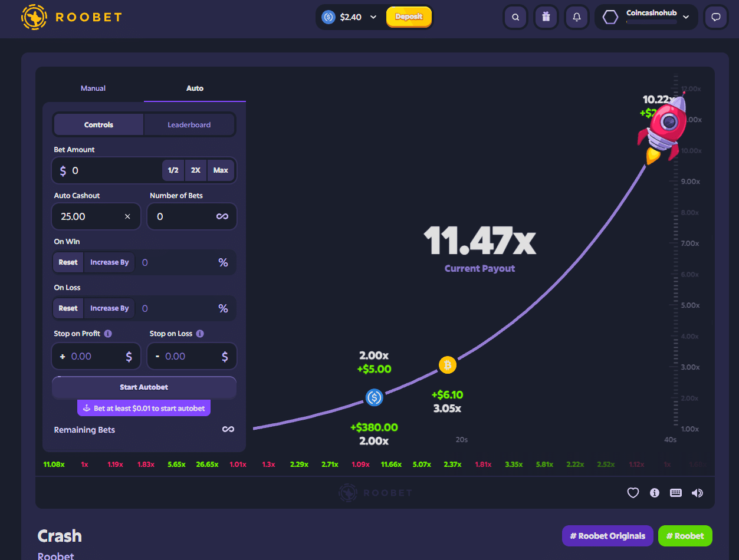This screenshot has width=739, height=560.
Task: Click the 1.81x history result
Action: pos(483,465)
